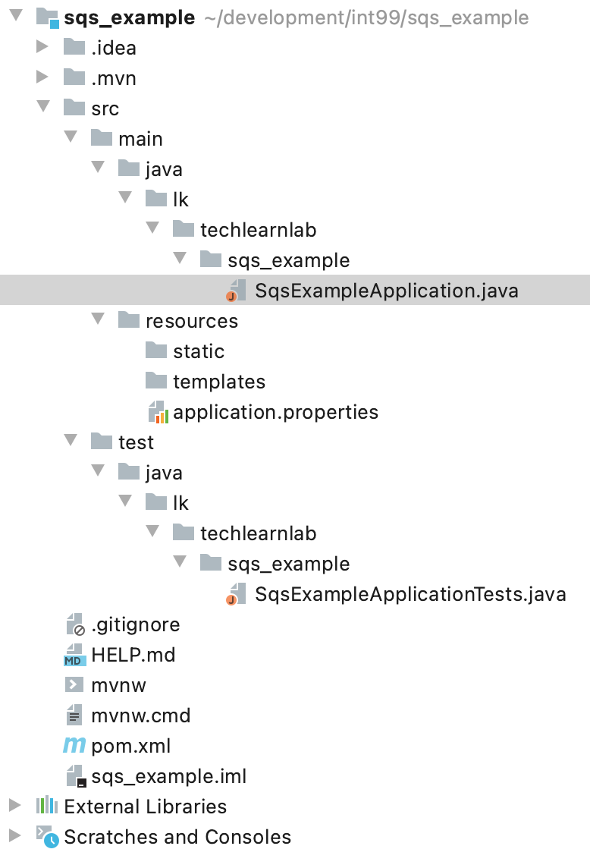Click the sqs_example.iml module file icon
This screenshot has width=590, height=868.
76,776
